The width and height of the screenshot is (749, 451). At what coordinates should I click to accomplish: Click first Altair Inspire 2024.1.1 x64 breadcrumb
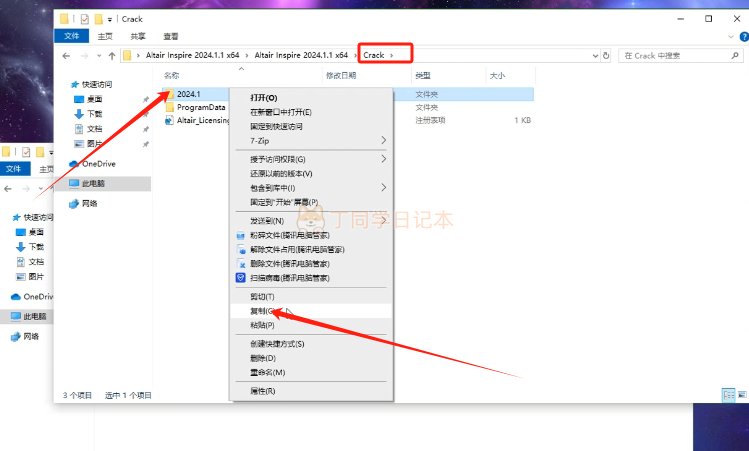(193, 55)
